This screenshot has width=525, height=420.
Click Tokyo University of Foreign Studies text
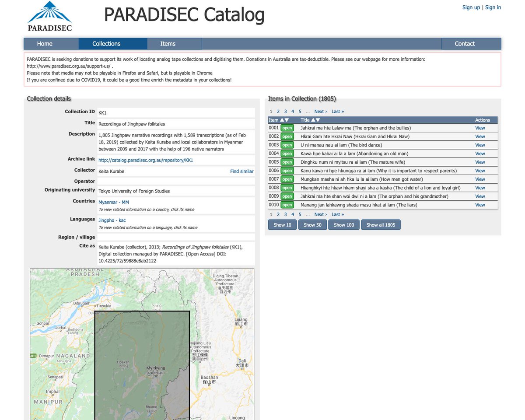click(134, 191)
